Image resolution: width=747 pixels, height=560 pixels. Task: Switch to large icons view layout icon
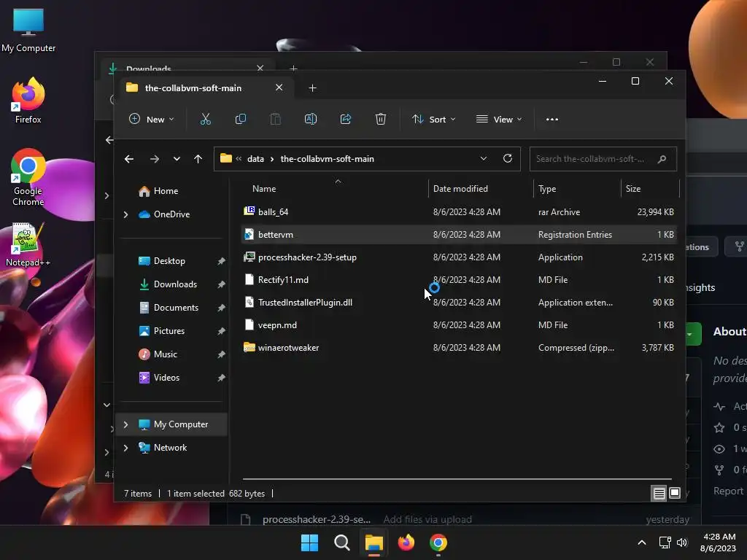675,493
